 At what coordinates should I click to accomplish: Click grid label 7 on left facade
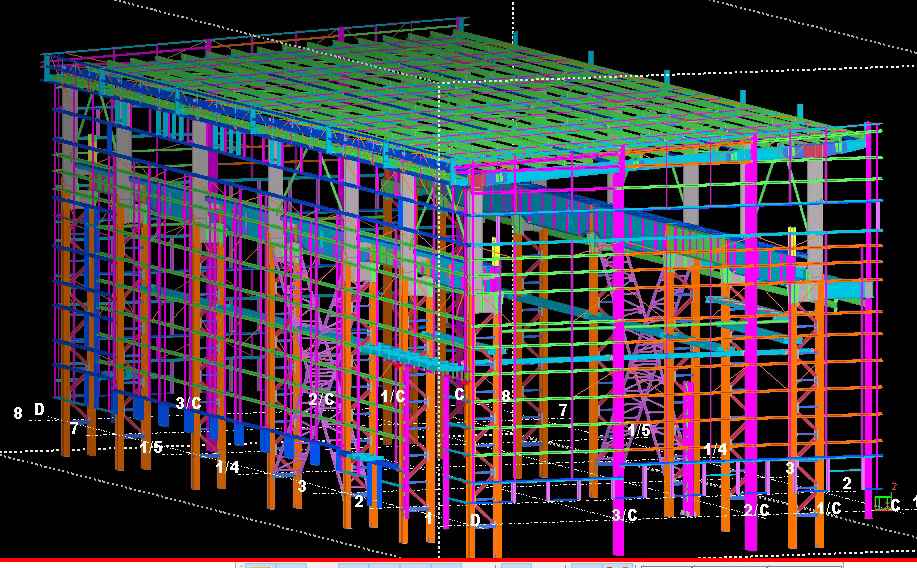point(74,428)
